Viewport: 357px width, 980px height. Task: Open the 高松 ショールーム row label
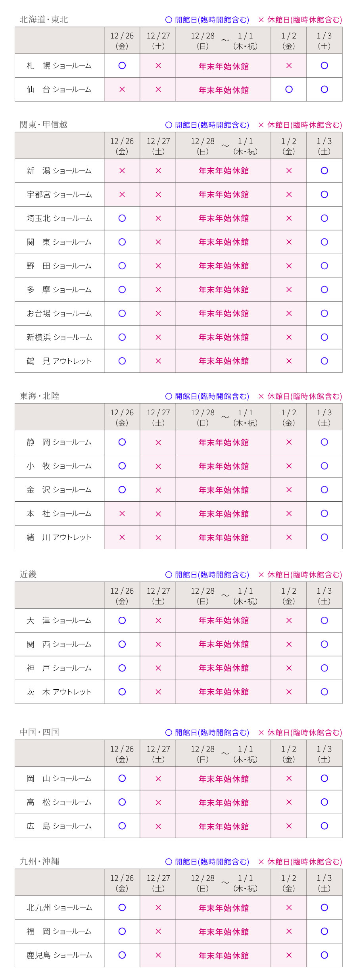[59, 802]
